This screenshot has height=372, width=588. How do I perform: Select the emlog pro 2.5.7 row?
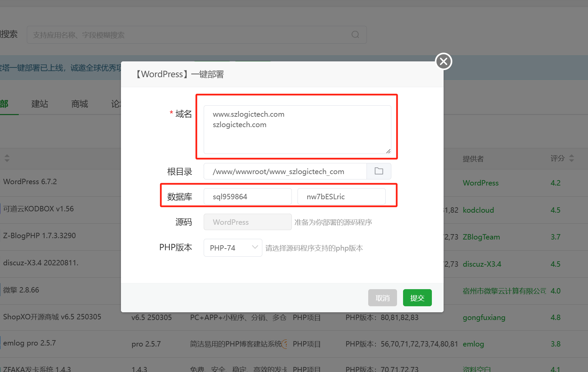tap(29, 343)
